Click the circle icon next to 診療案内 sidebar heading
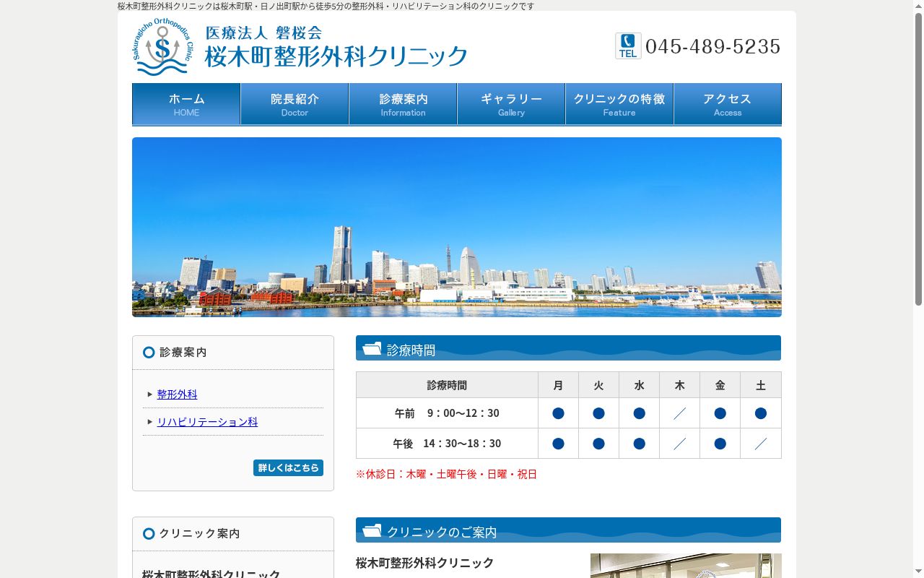924x578 pixels. point(149,353)
